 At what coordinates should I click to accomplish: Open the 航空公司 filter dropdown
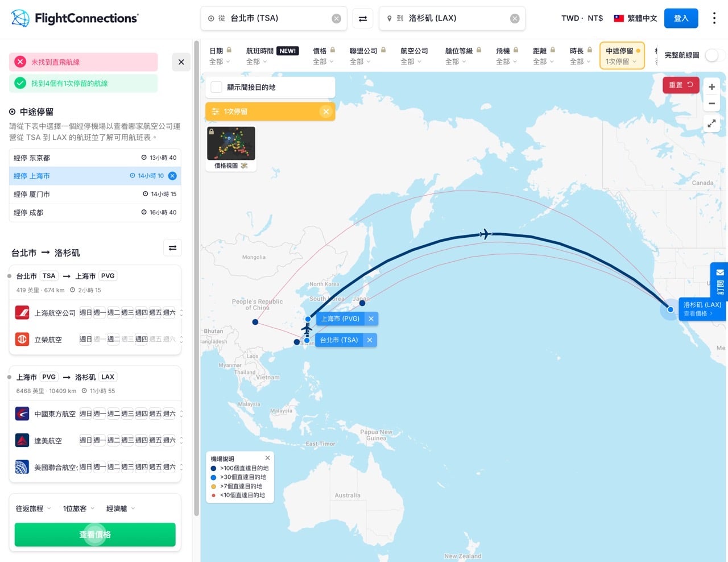point(414,56)
